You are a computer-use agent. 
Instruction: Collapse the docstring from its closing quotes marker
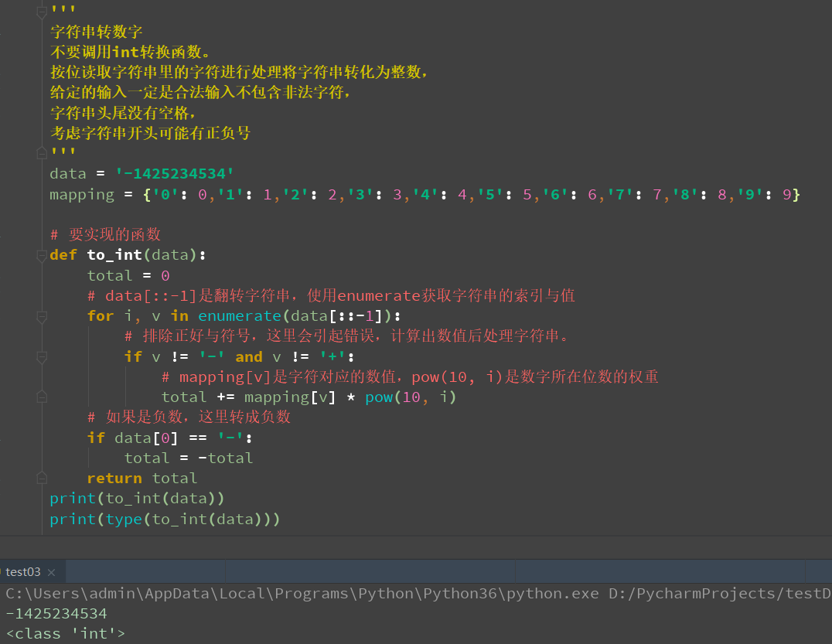42,153
